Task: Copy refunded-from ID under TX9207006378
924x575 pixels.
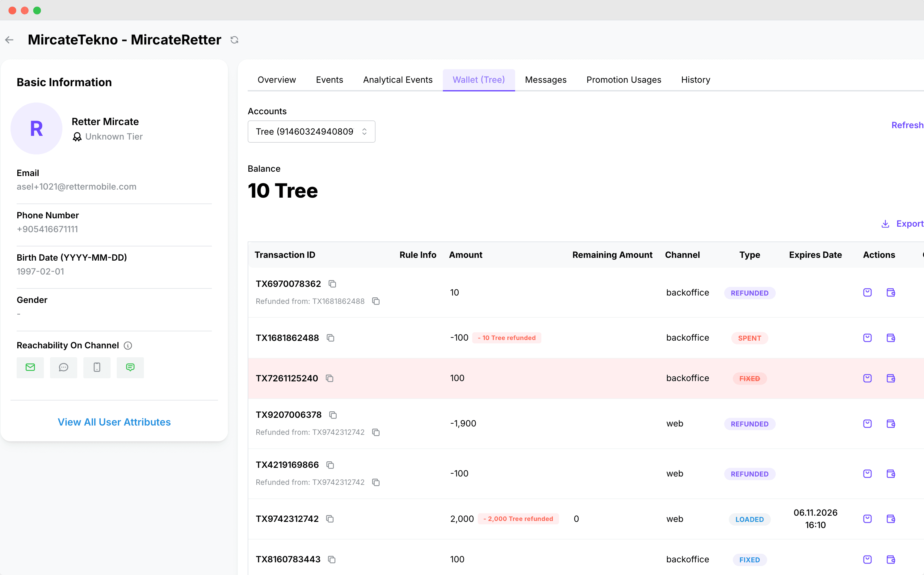Action: pos(376,432)
